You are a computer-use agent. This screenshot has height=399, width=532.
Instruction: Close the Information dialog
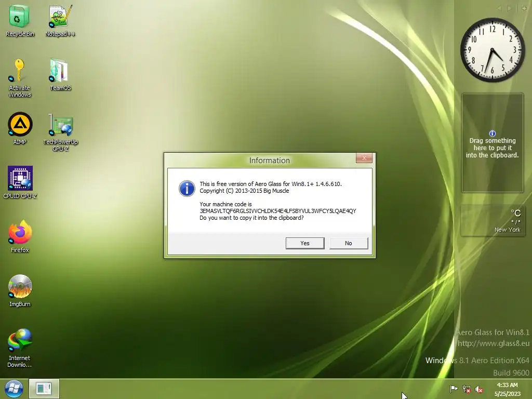click(364, 158)
